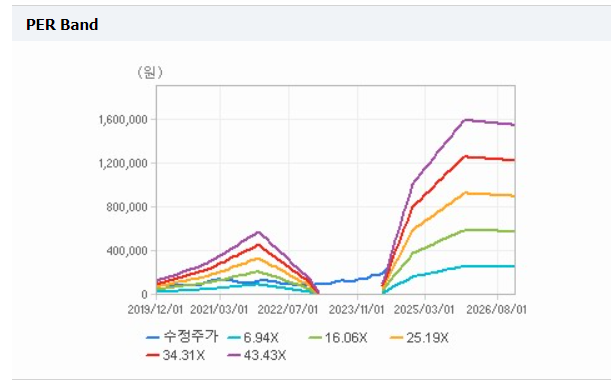Click the red 34.31X legend color marker

153,355
